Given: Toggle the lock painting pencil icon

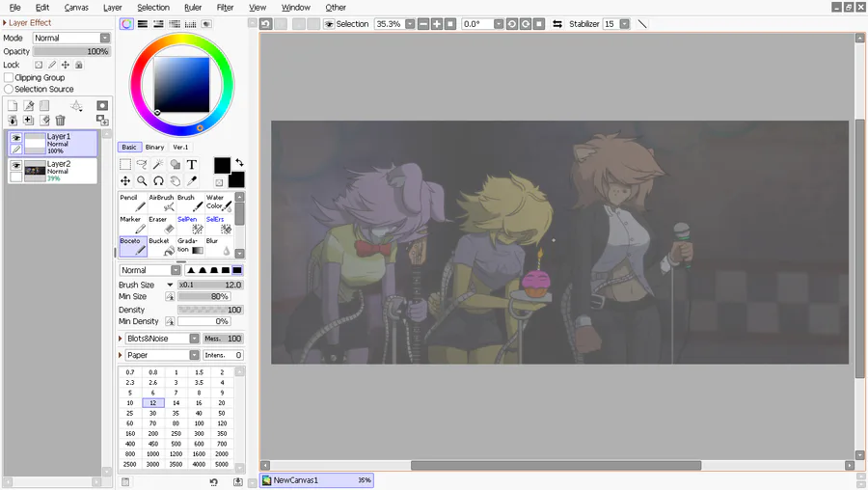Looking at the screenshot, I should (x=52, y=65).
